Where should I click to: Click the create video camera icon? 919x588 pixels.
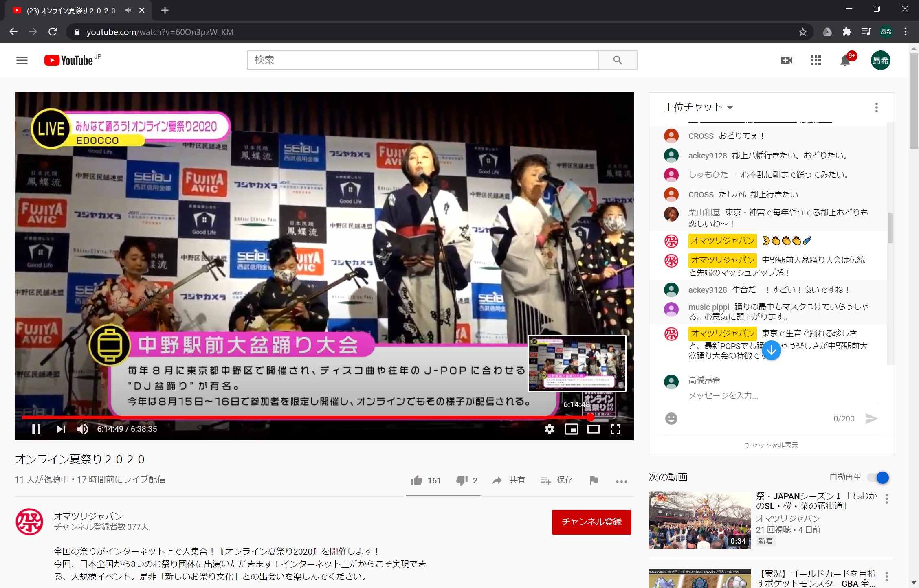point(786,61)
